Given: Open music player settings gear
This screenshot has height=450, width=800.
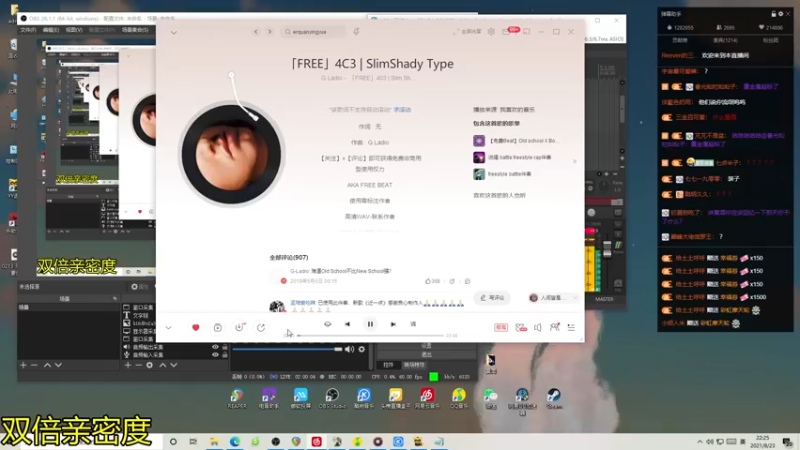Looking at the screenshot, I should tap(491, 32).
